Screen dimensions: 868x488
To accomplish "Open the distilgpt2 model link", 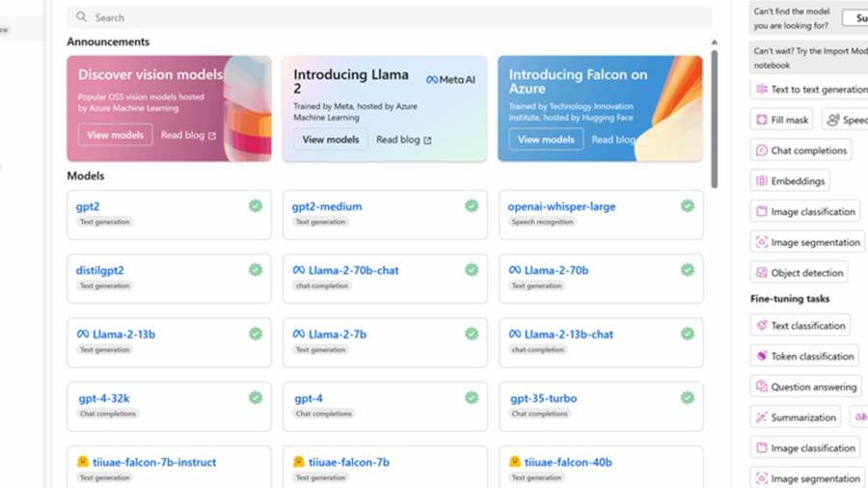I will (99, 271).
